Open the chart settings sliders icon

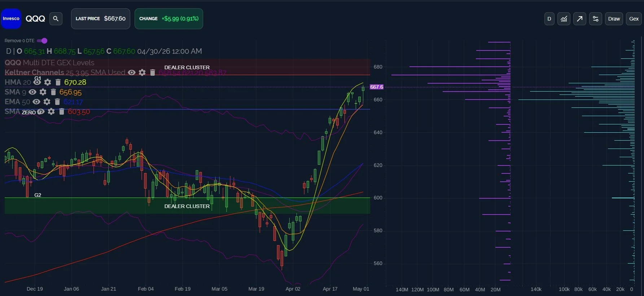595,19
